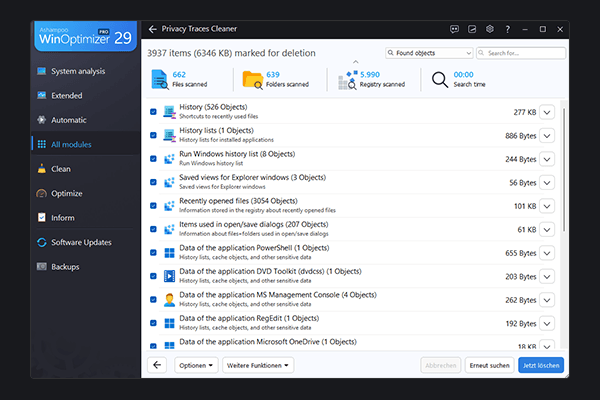Go back using the title bar arrow
Screen dimensions: 600x400
[x=153, y=29]
